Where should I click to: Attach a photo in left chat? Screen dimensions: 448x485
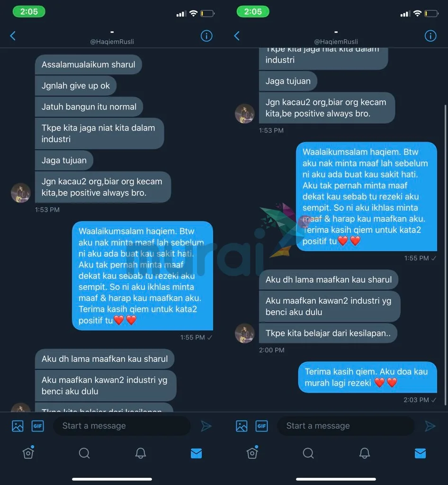[x=18, y=426]
